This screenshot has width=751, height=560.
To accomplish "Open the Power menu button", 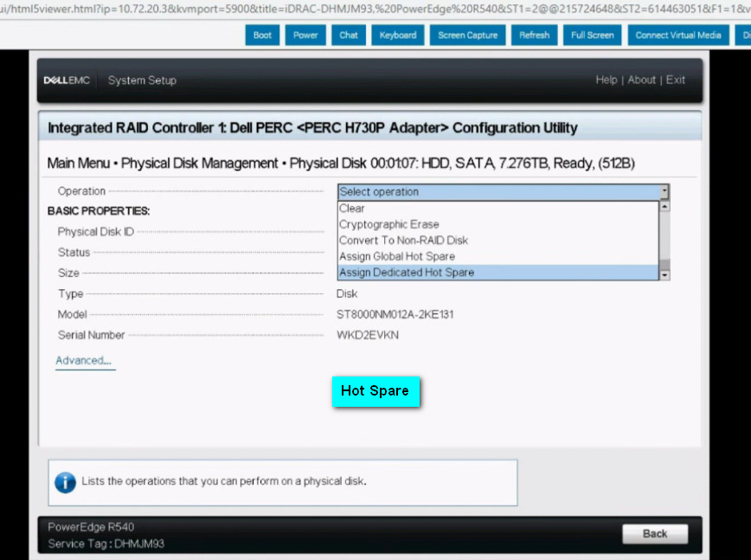I will 305,35.
